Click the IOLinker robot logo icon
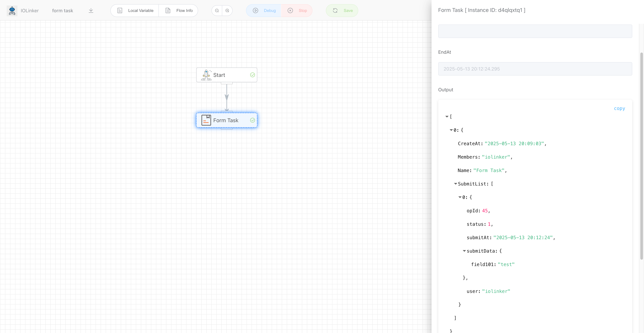644x333 pixels. point(12,11)
